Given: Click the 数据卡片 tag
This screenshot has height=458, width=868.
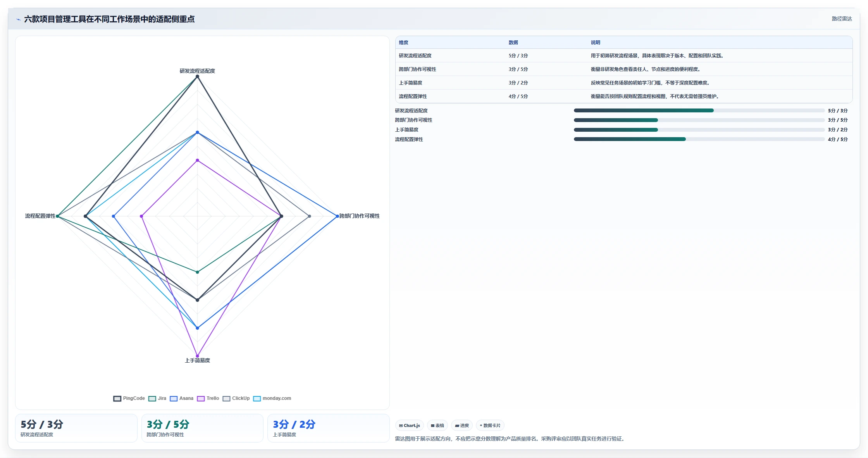Looking at the screenshot, I should coord(490,425).
